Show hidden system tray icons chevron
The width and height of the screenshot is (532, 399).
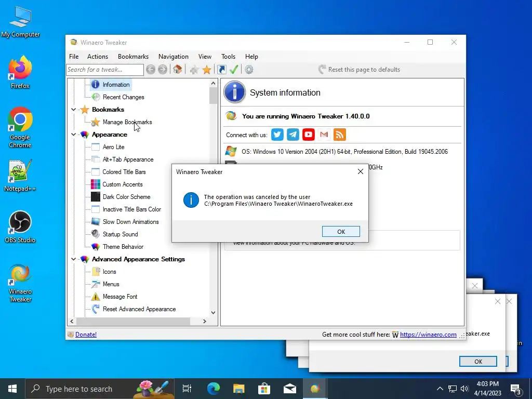point(440,389)
